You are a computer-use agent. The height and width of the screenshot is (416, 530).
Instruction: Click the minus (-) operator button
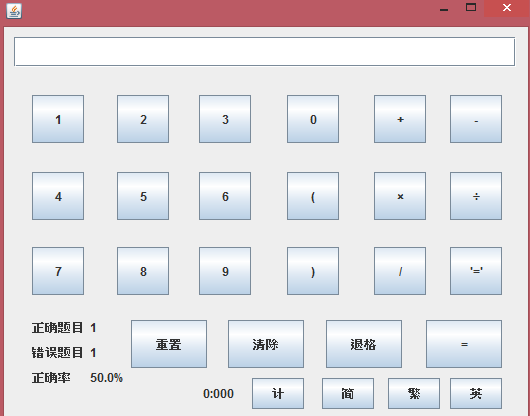pyautogui.click(x=476, y=119)
